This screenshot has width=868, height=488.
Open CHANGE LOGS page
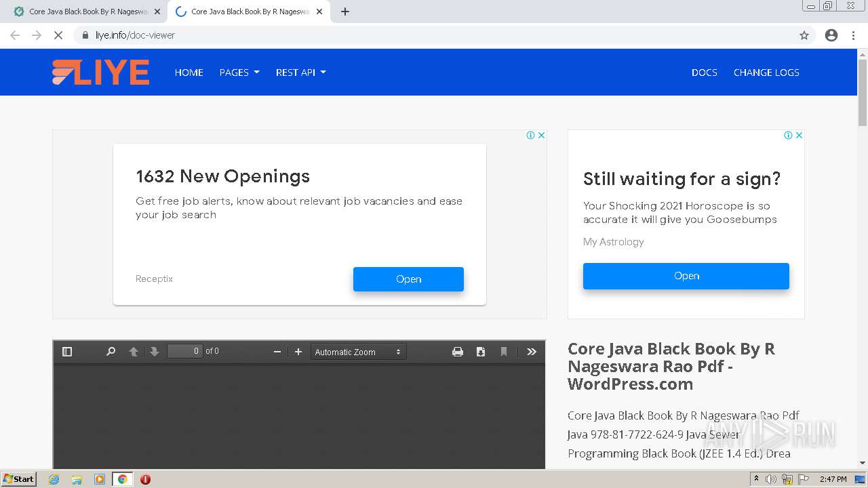click(x=766, y=73)
